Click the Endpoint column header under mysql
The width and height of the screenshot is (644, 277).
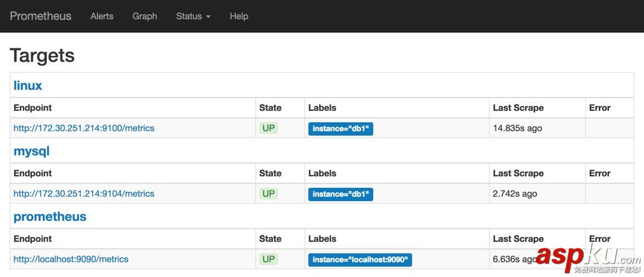click(32, 173)
